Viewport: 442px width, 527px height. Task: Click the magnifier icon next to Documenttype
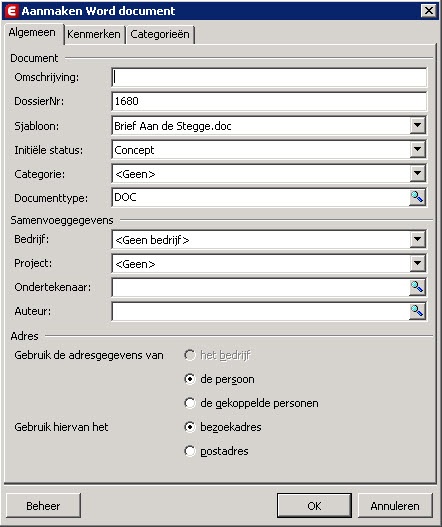pos(417,197)
